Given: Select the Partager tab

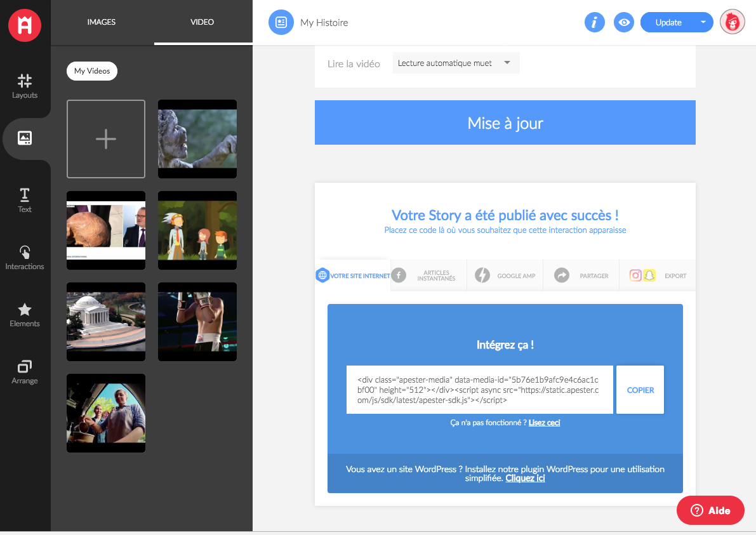Looking at the screenshot, I should 581,275.
